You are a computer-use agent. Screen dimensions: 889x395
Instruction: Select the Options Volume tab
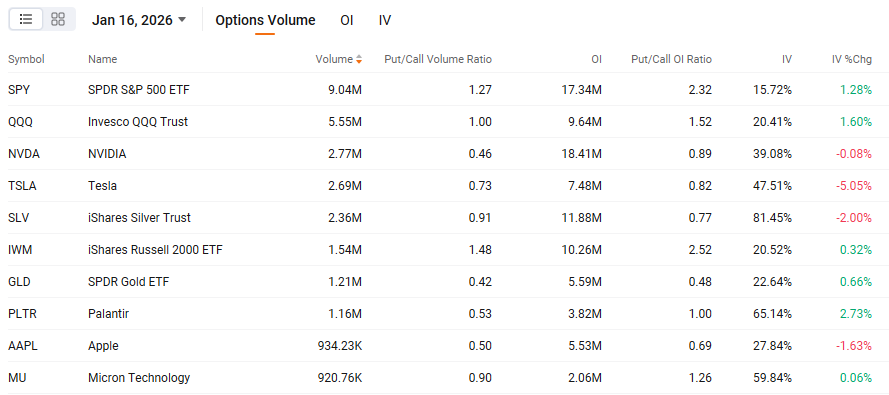pos(265,20)
